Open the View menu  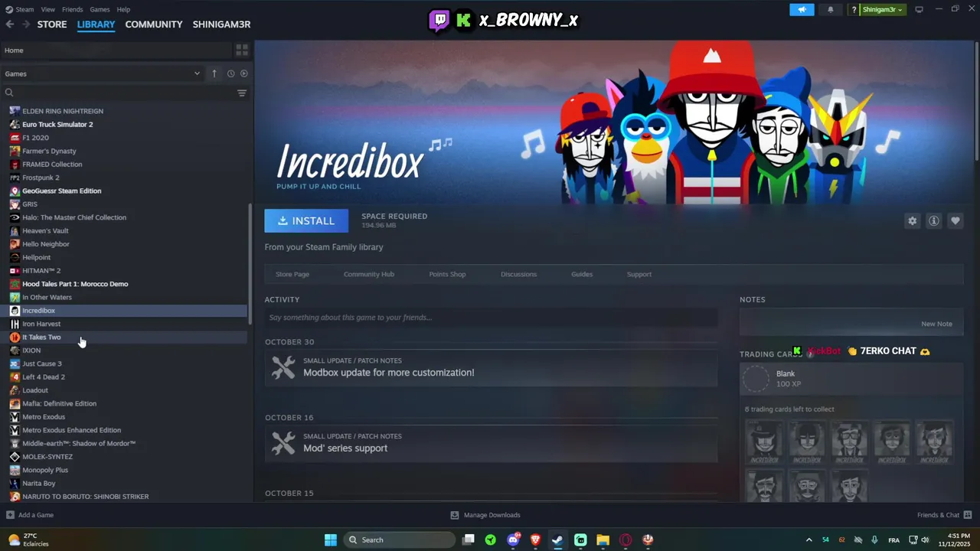[48, 9]
